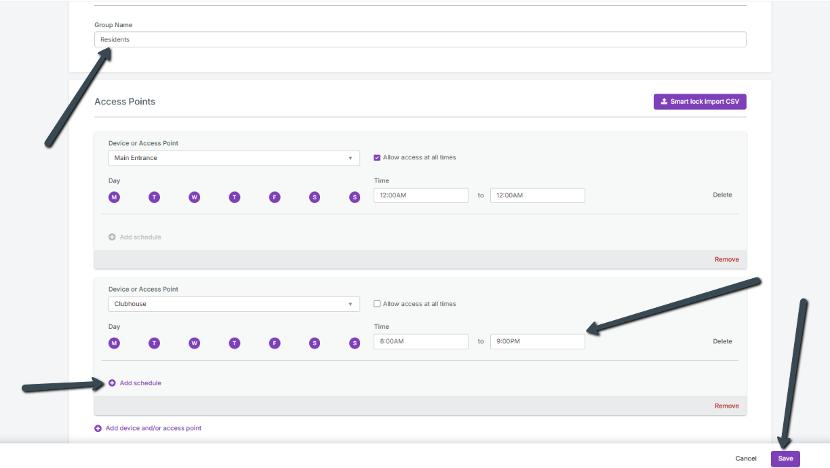The height and width of the screenshot is (468, 830).
Task: Uncheck Allow access at all times for Main Entrance
Action: click(377, 157)
